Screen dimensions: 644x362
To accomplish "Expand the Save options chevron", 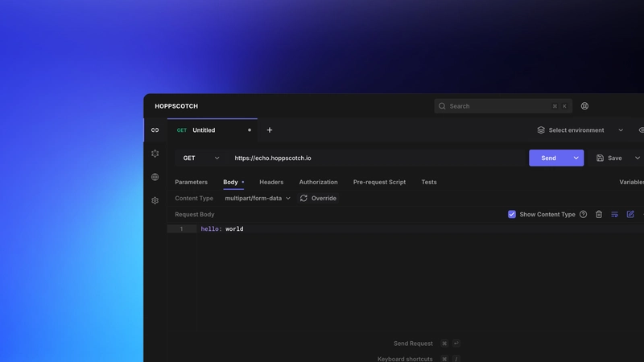I will click(638, 158).
